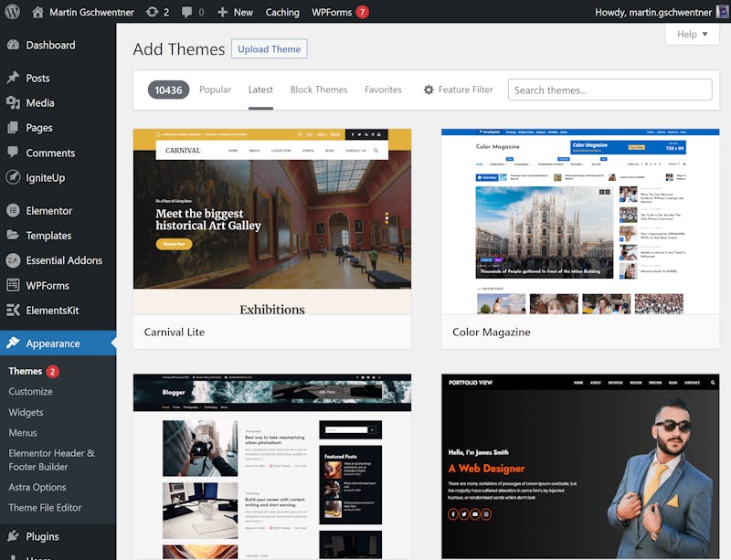Open the New content menu
Screen dimensions: 731x560
point(236,12)
